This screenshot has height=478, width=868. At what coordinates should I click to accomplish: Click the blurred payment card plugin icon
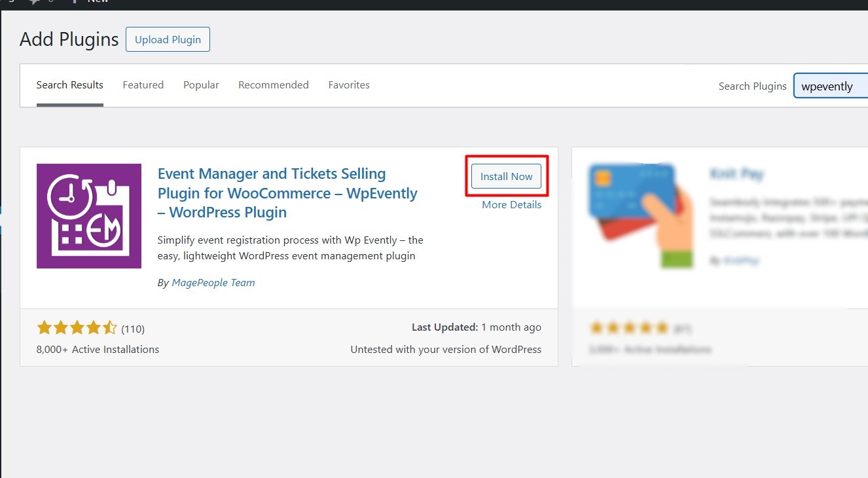(x=640, y=216)
